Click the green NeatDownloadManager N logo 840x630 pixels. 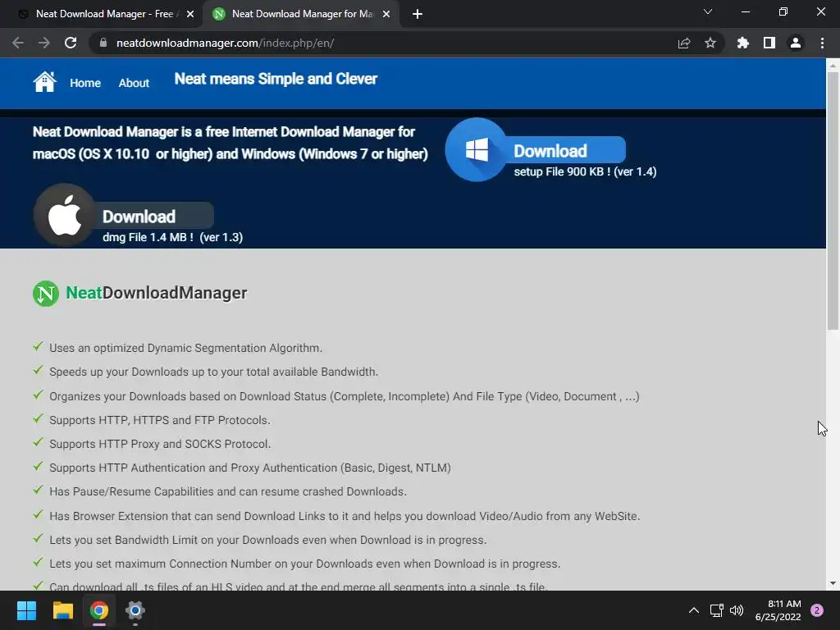(x=46, y=294)
